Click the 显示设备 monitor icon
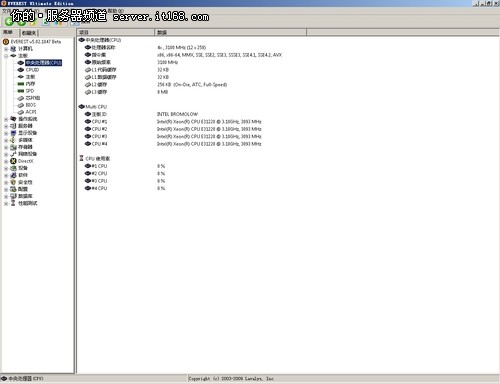The image size is (500, 384). point(13,133)
